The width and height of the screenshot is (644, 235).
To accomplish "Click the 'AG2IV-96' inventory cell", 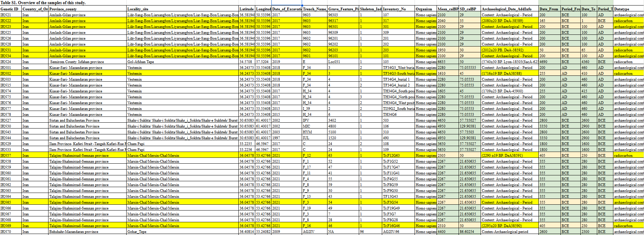I will (398, 232).
